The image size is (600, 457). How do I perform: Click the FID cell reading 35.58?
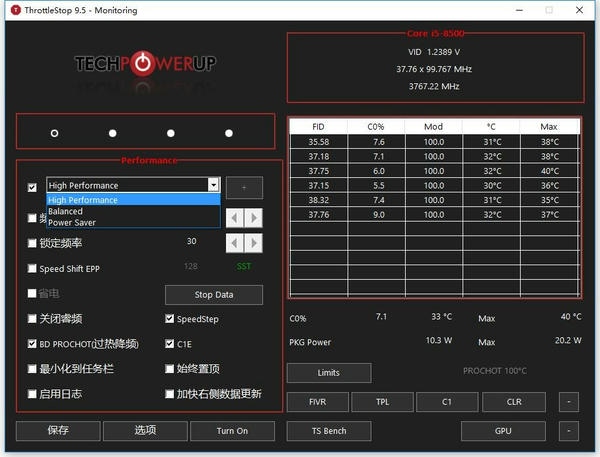coord(319,142)
